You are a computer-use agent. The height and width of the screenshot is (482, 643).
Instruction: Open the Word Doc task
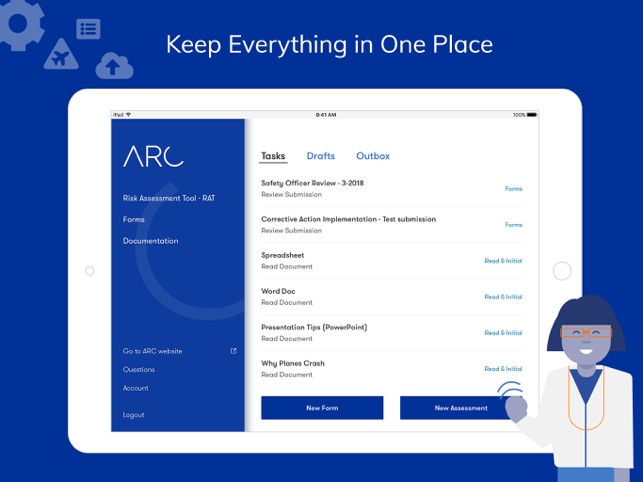(x=392, y=297)
